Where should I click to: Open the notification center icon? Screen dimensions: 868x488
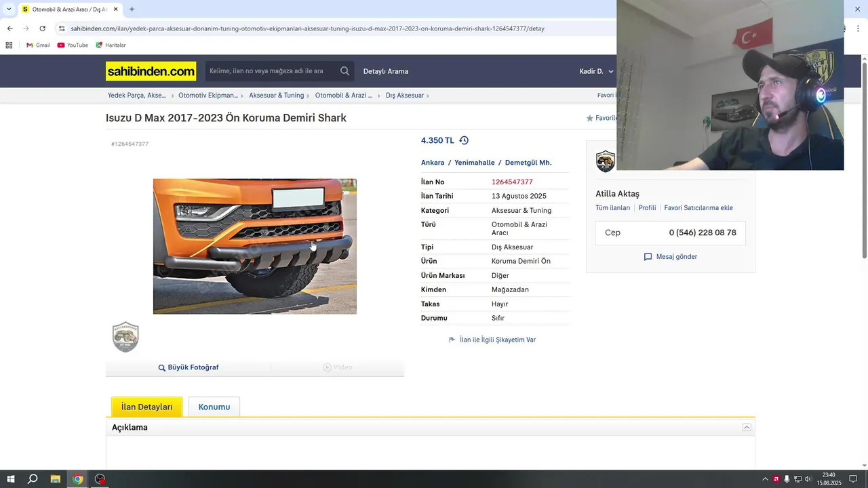point(853,479)
